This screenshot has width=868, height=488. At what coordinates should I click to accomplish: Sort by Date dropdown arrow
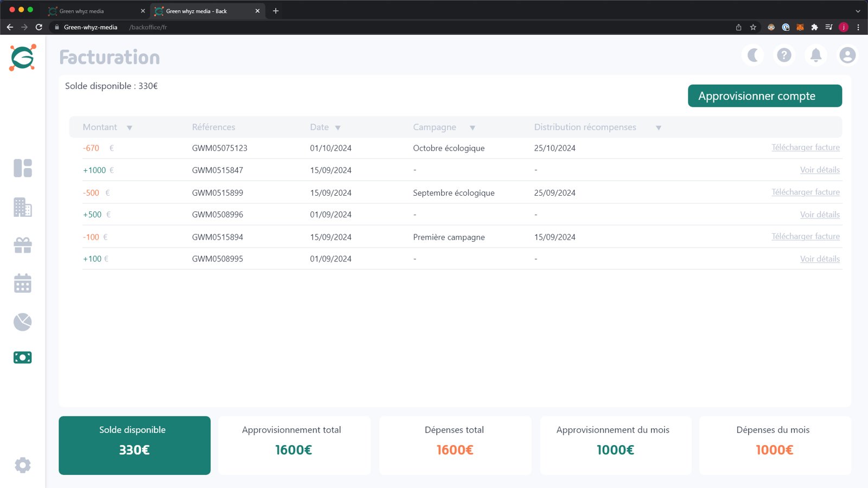click(338, 128)
